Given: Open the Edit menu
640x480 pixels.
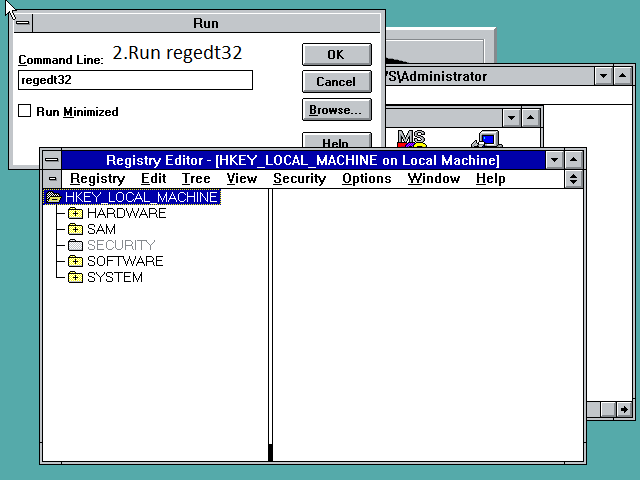Looking at the screenshot, I should (x=153, y=179).
